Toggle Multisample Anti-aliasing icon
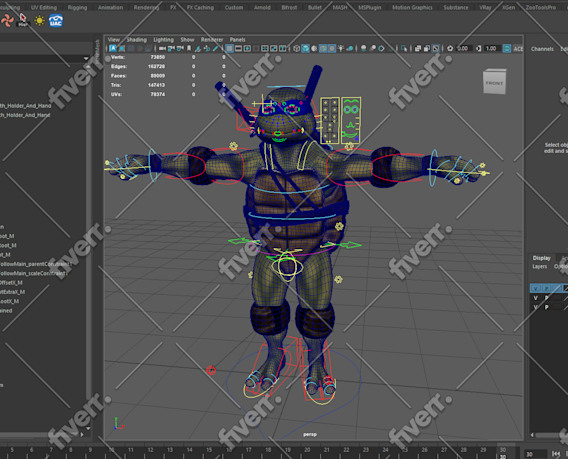Image resolution: width=568 pixels, height=459 pixels. 381,49
